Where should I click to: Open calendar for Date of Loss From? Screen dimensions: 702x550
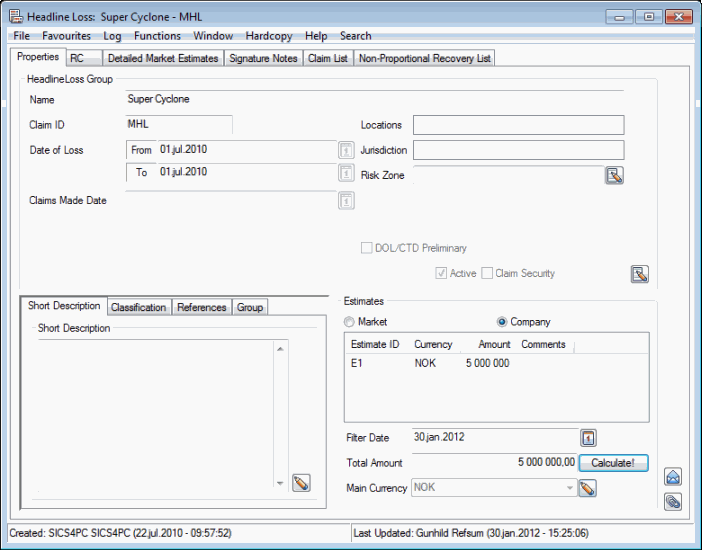coord(346,150)
